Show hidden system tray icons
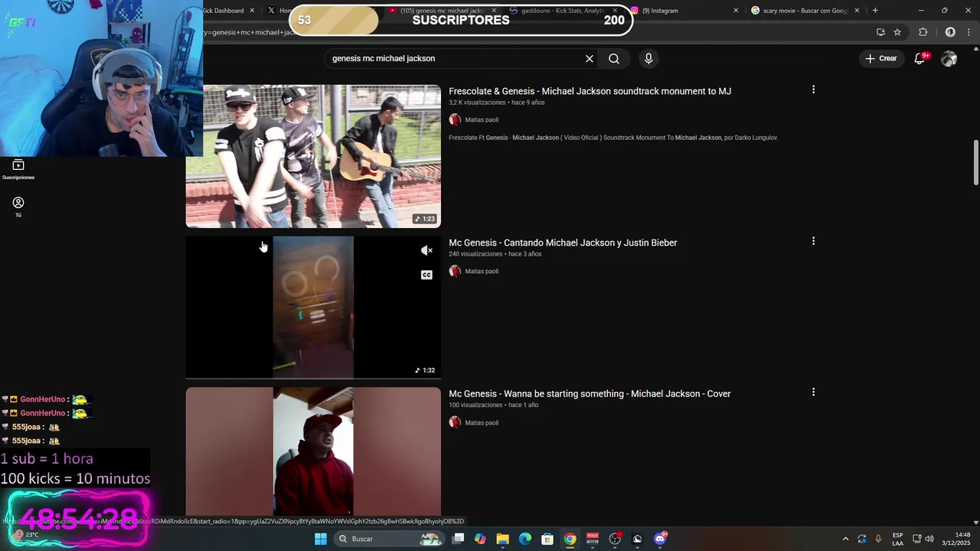Screen dimensions: 980x551 (845, 539)
